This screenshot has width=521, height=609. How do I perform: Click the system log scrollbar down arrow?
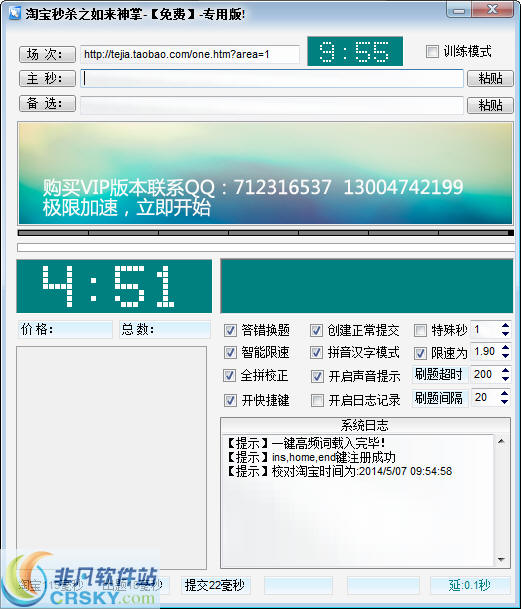(501, 559)
